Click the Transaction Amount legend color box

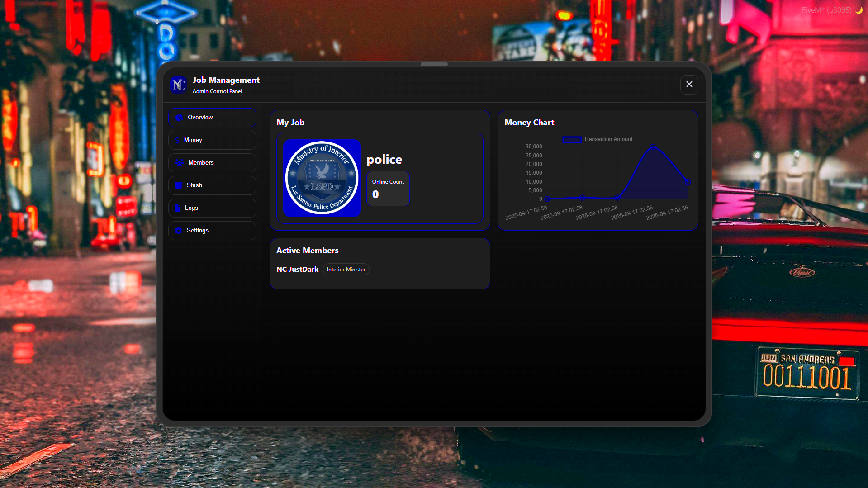tap(572, 139)
